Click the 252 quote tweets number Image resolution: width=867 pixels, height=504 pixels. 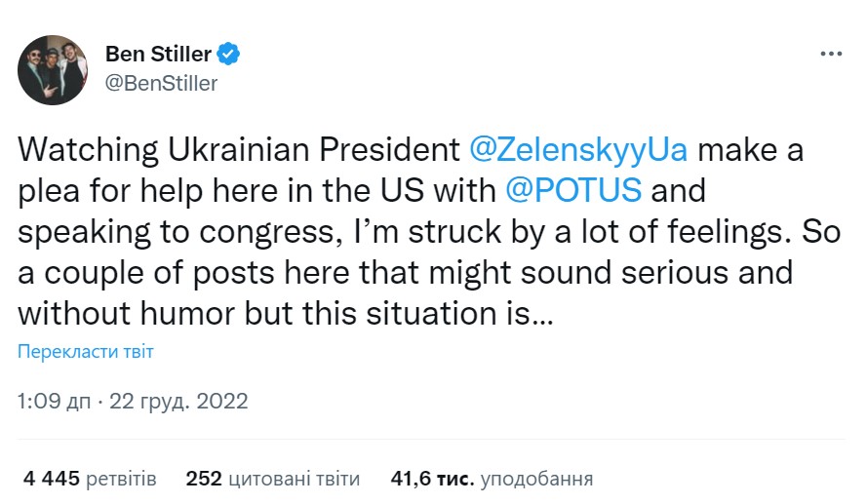(x=204, y=479)
